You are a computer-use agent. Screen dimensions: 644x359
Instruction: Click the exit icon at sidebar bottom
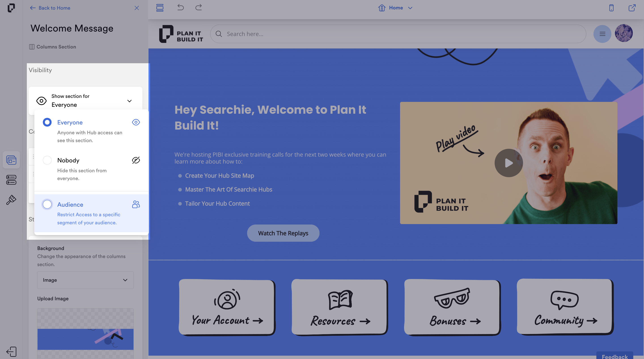click(x=11, y=351)
